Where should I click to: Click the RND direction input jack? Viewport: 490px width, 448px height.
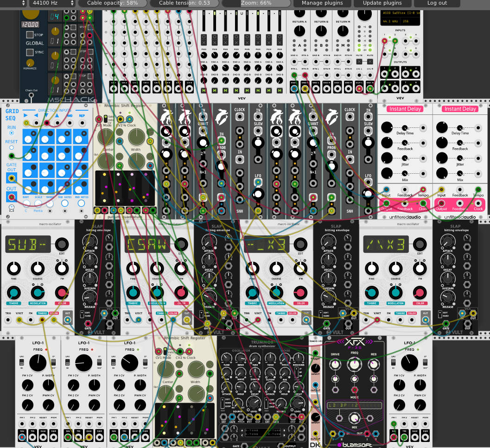70,123
